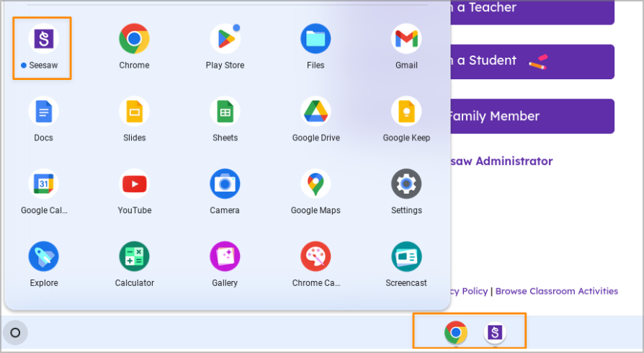Open Google Calendar app
644x353 pixels.
[43, 184]
